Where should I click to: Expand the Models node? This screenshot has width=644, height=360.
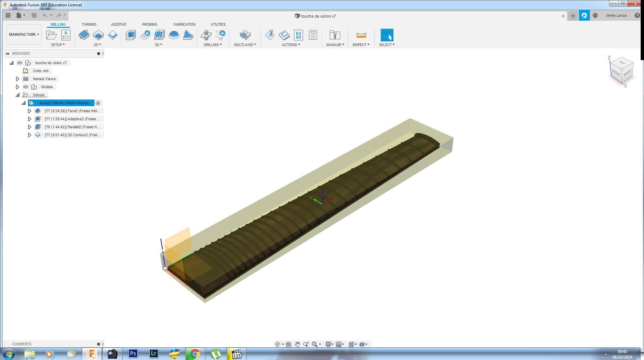click(18, 87)
